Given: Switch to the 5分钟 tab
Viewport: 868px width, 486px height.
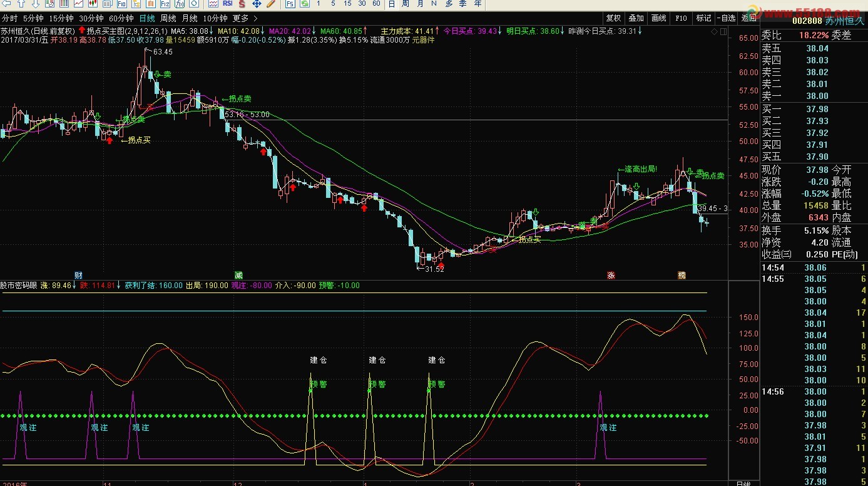Looking at the screenshot, I should point(33,18).
